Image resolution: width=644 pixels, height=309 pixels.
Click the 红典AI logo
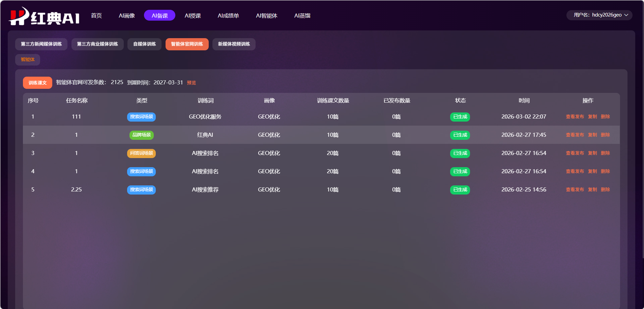pyautogui.click(x=45, y=17)
